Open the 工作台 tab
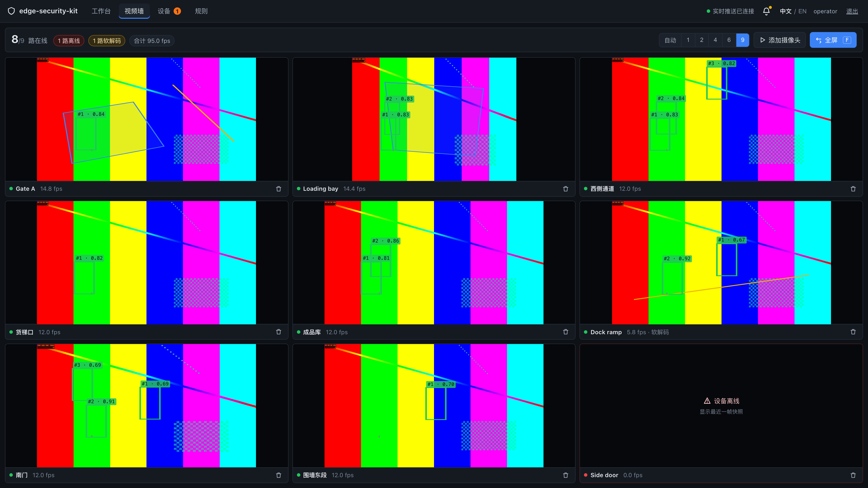 coord(101,11)
